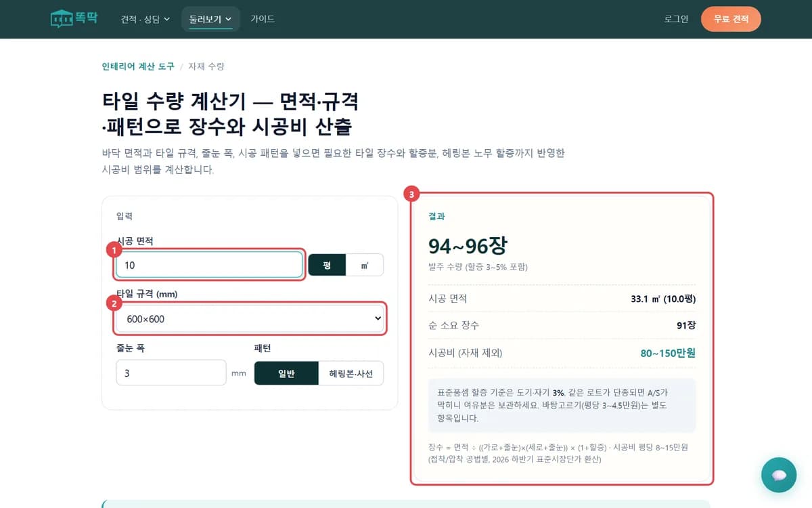The image size is (812, 508).
Task: Open the chat bubble support widget
Action: pos(778,475)
